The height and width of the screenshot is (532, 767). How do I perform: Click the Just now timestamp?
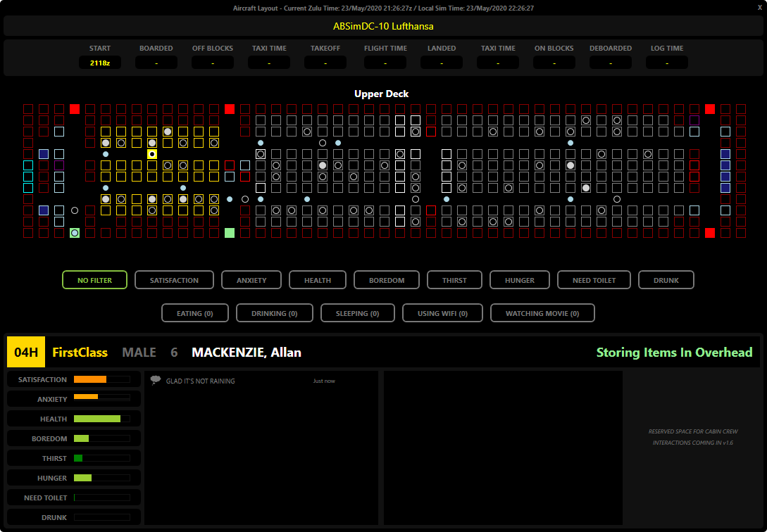point(324,381)
